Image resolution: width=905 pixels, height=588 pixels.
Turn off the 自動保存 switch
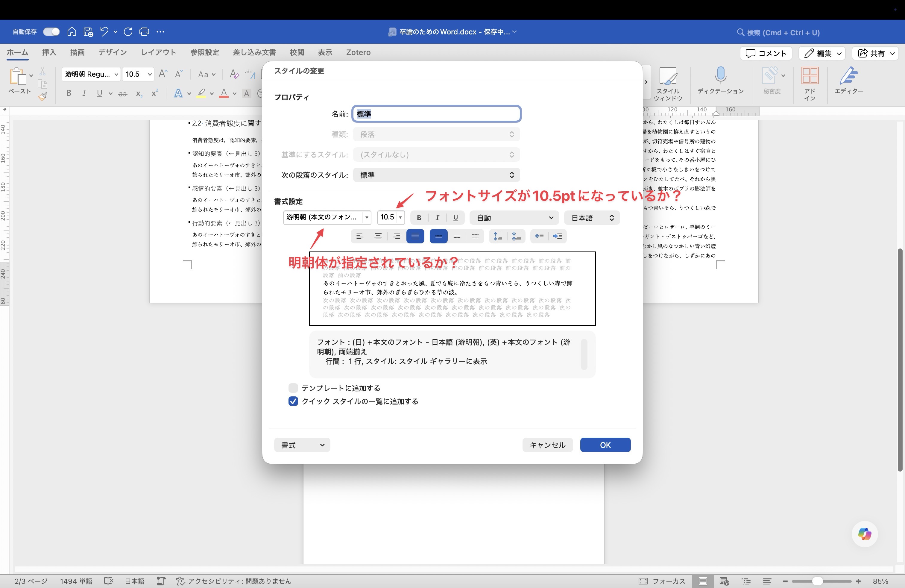(x=51, y=31)
